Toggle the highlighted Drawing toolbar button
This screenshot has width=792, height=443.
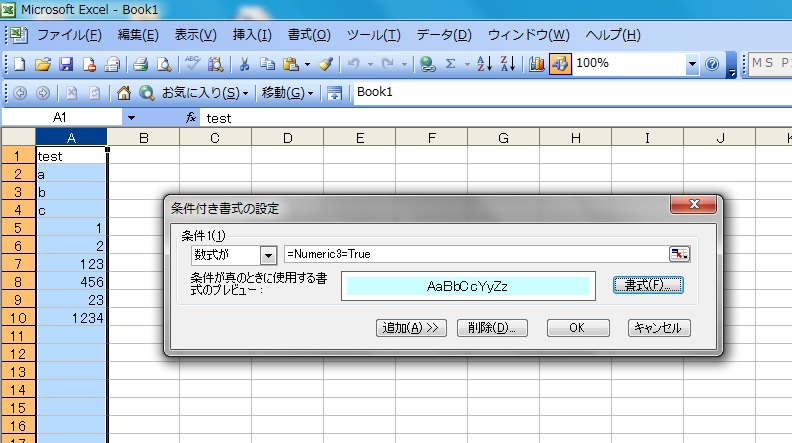tap(559, 64)
